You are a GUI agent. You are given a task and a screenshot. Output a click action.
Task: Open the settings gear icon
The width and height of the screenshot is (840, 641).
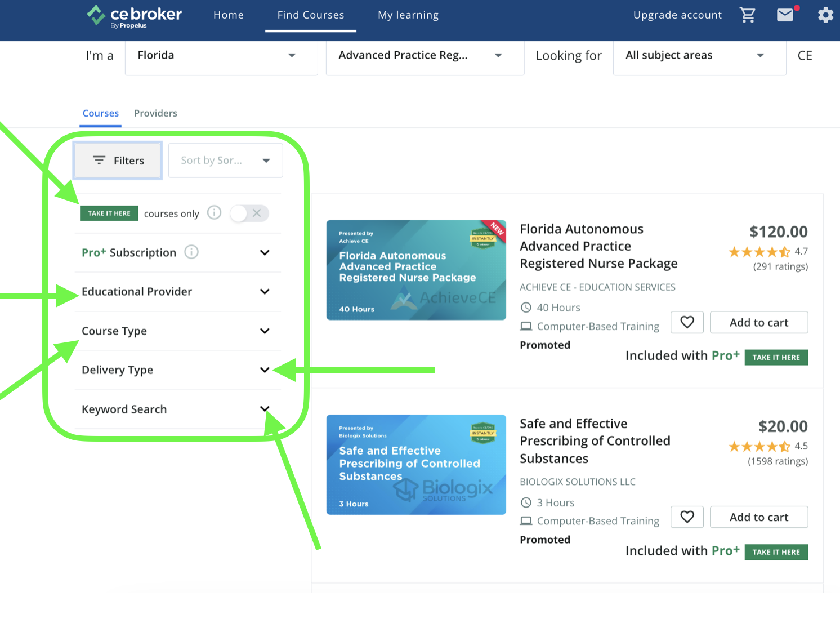[x=825, y=15]
